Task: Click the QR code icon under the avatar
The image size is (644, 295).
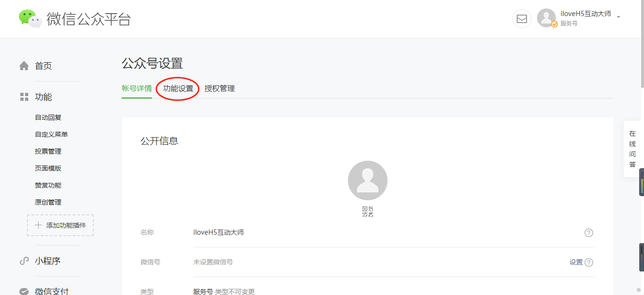Action: click(x=368, y=212)
